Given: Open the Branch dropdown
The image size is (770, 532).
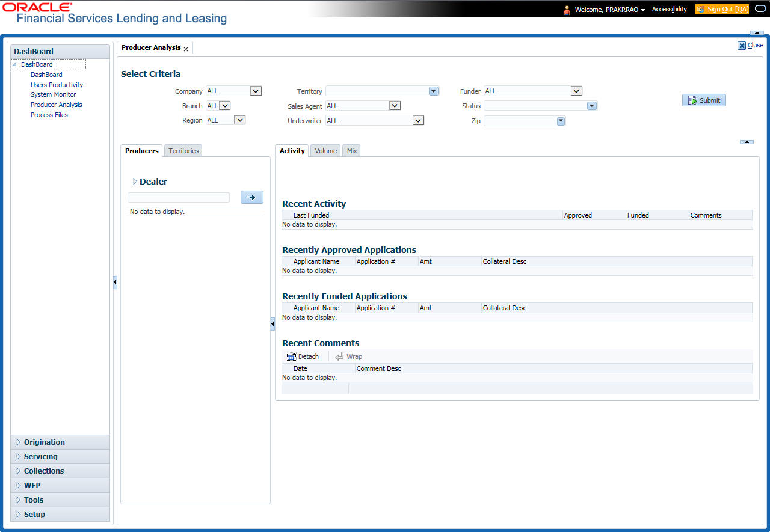Looking at the screenshot, I should point(225,106).
